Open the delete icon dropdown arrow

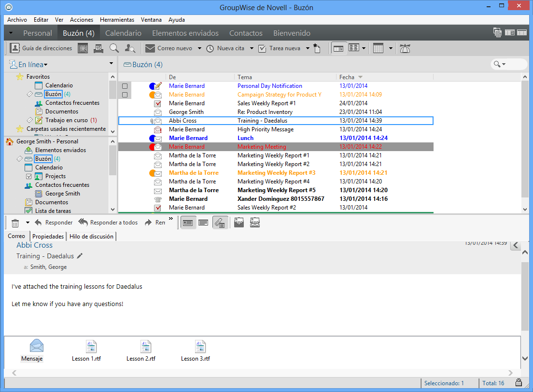pos(28,223)
